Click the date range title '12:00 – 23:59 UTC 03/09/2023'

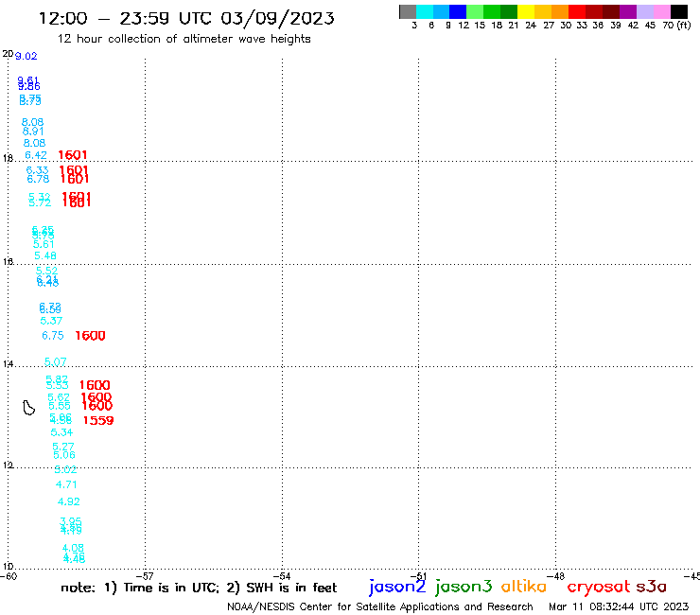pyautogui.click(x=186, y=18)
